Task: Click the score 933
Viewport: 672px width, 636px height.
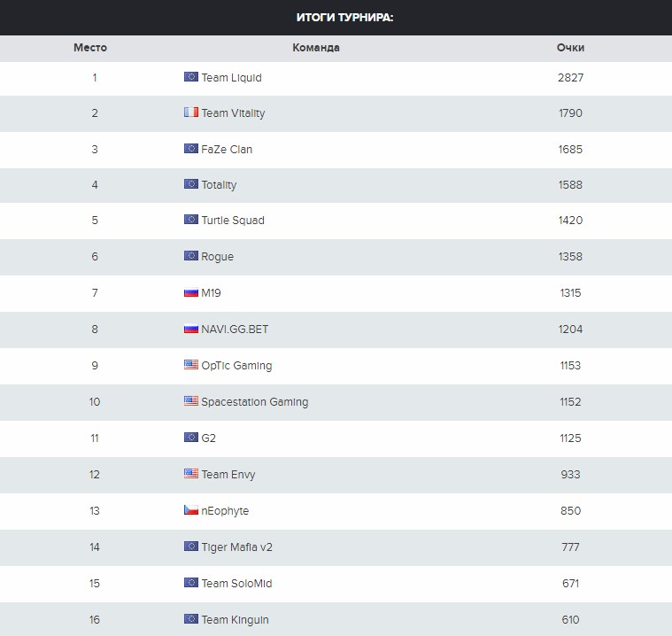Action: (570, 474)
